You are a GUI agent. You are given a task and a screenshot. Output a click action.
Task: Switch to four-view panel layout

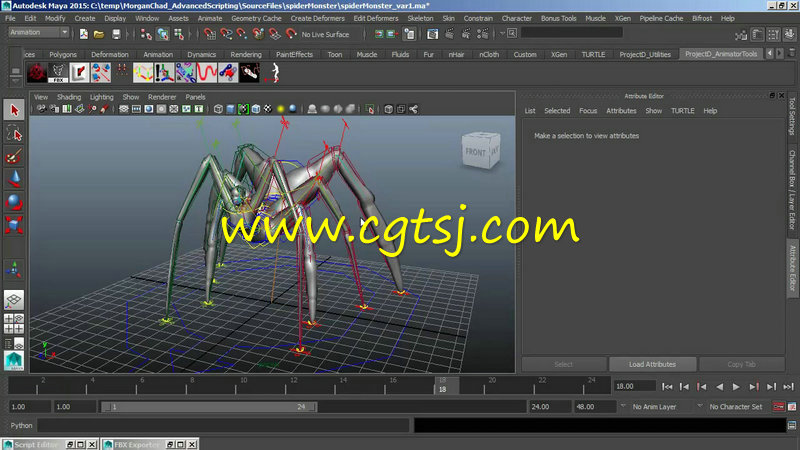pyautogui.click(x=14, y=323)
